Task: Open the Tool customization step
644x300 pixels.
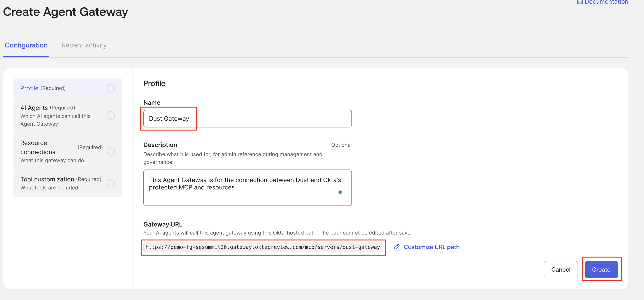Action: 68,183
